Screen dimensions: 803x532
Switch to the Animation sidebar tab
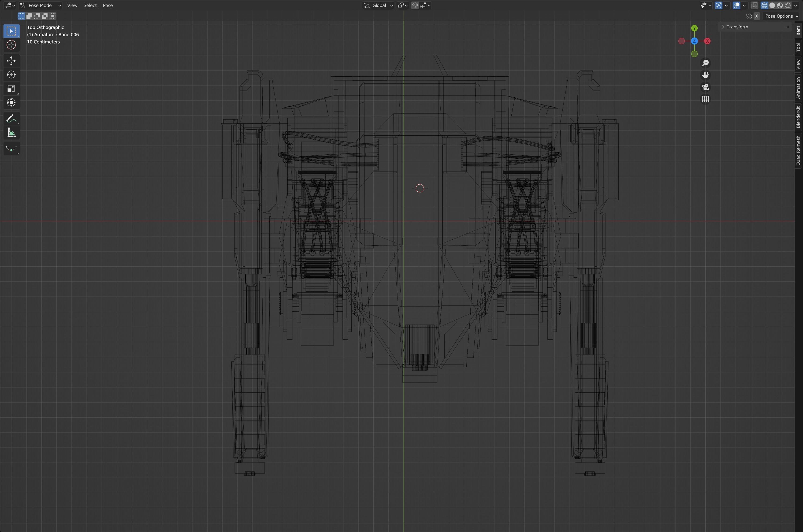click(x=799, y=88)
